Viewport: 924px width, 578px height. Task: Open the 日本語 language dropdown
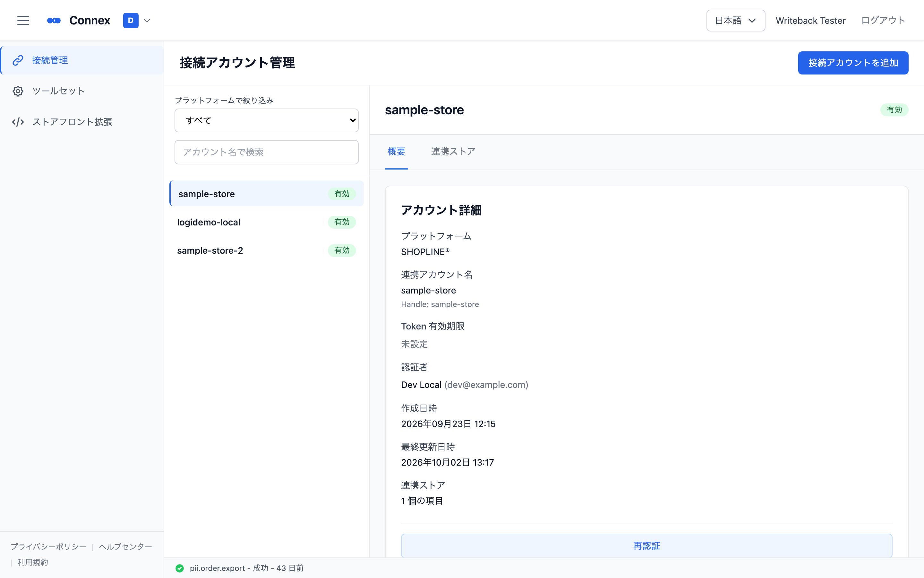pyautogui.click(x=735, y=21)
